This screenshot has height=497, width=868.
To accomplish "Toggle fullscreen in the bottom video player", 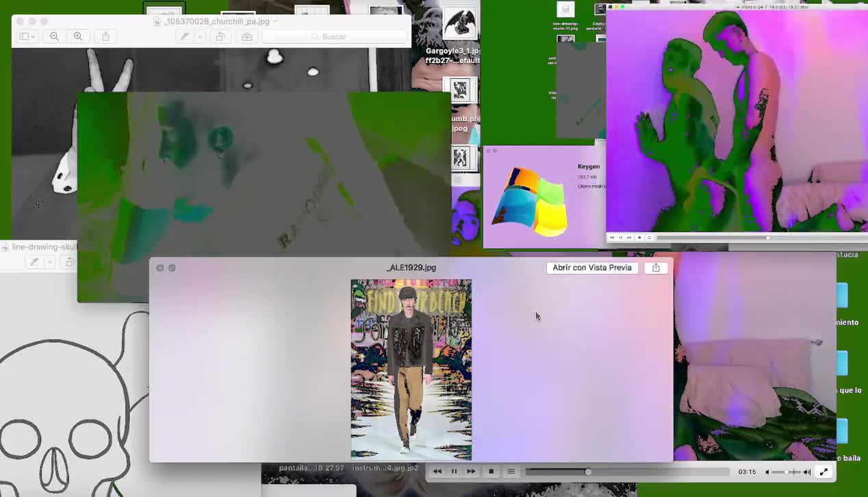I will (824, 472).
